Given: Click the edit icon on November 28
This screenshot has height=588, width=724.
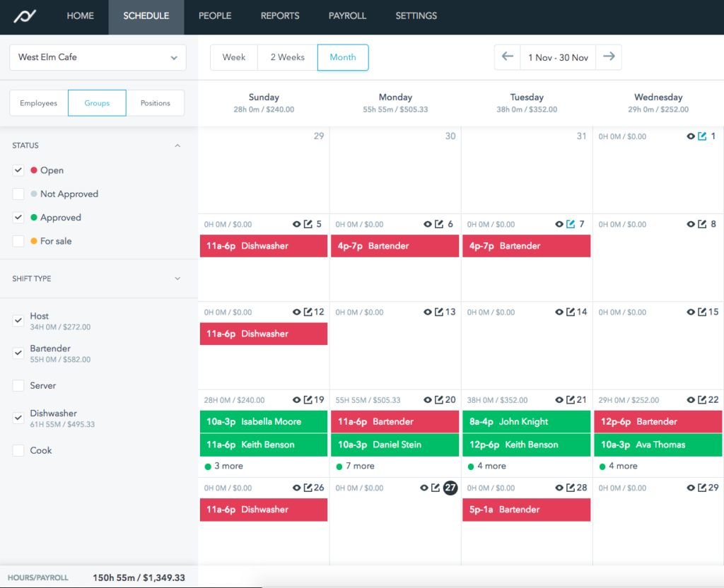Looking at the screenshot, I should 571,488.
